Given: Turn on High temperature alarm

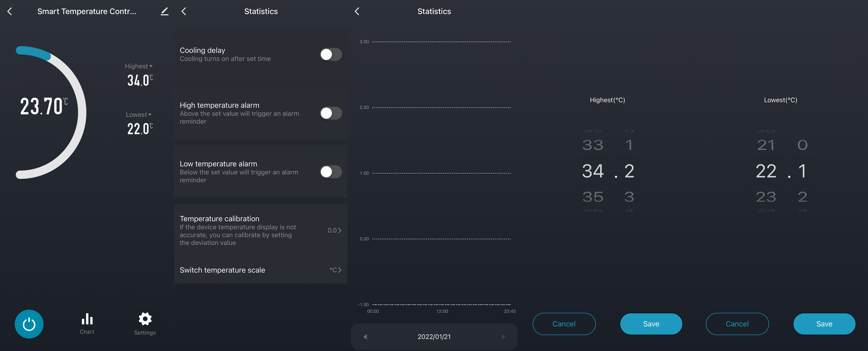Looking at the screenshot, I should coord(331,113).
